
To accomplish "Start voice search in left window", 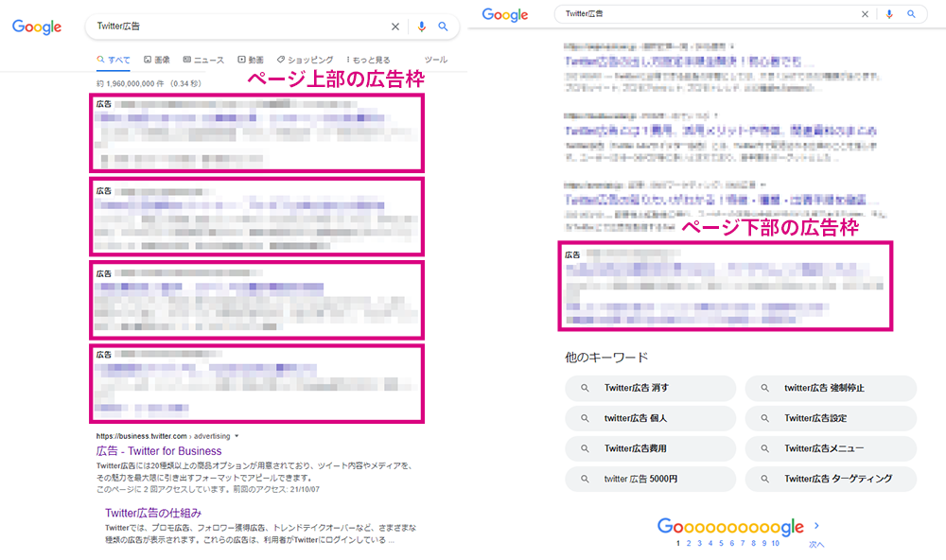I will [422, 26].
